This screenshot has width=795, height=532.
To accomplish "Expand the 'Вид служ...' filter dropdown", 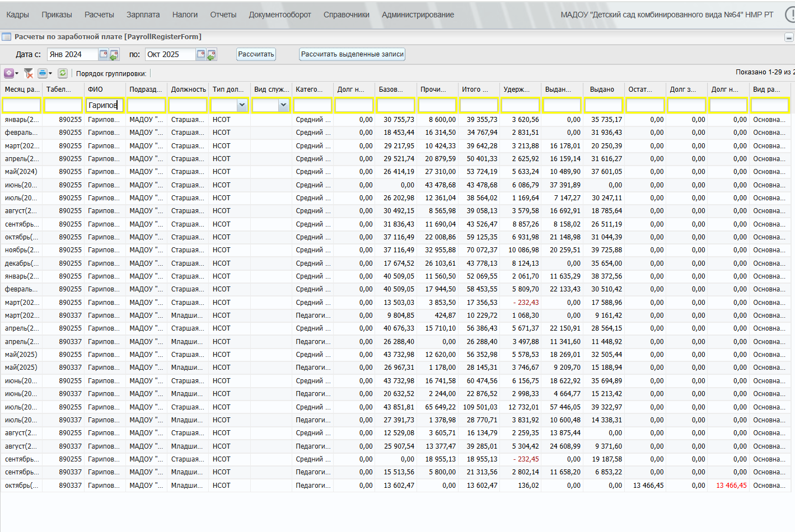I will pos(283,105).
